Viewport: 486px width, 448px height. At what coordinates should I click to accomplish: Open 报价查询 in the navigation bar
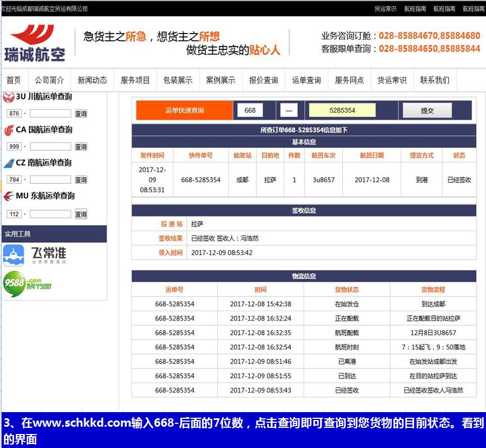coord(264,80)
